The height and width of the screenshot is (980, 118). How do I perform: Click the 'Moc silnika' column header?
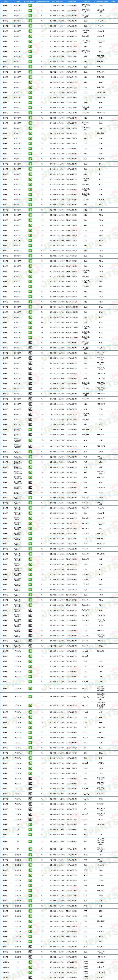72,2
